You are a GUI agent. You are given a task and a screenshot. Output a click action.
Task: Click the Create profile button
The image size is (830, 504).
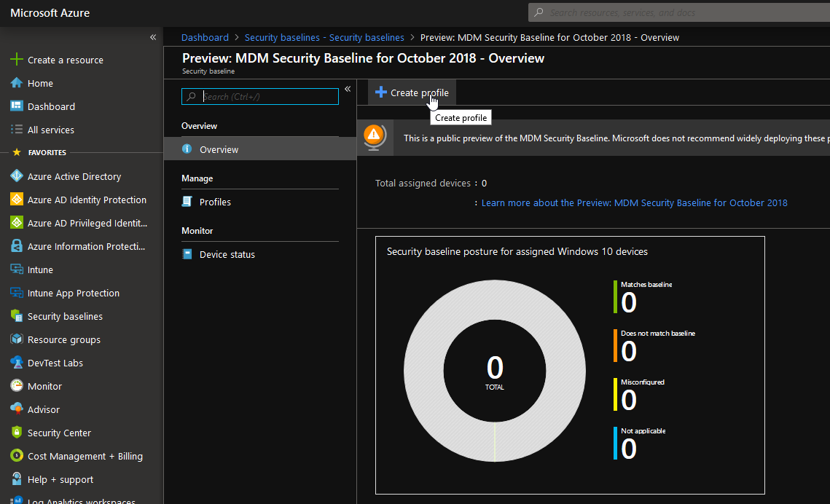click(x=412, y=92)
